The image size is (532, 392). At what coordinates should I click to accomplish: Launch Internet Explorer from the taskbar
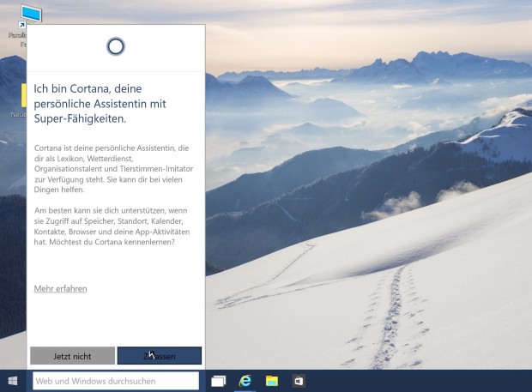click(245, 381)
